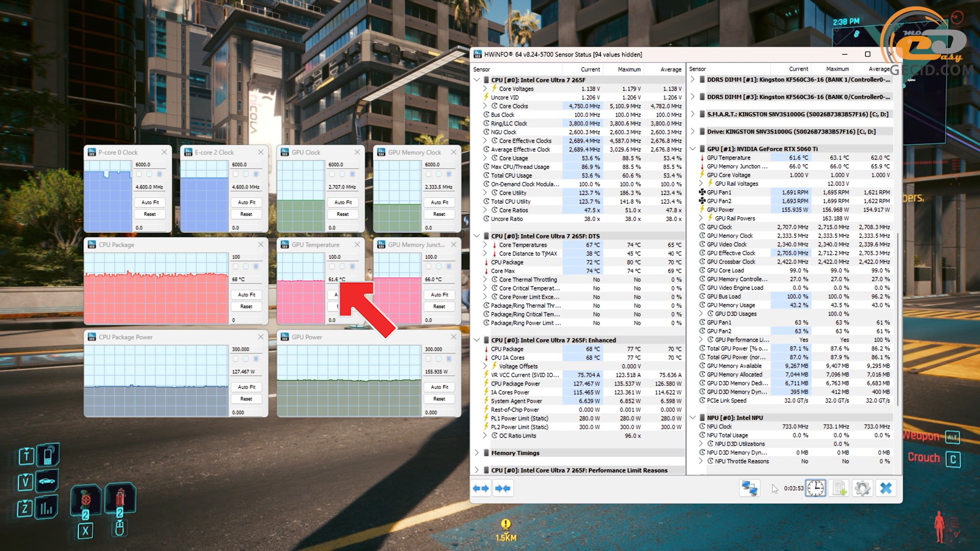The height and width of the screenshot is (551, 980).
Task: Click the HWiNFO title bar app icon
Action: point(478,54)
